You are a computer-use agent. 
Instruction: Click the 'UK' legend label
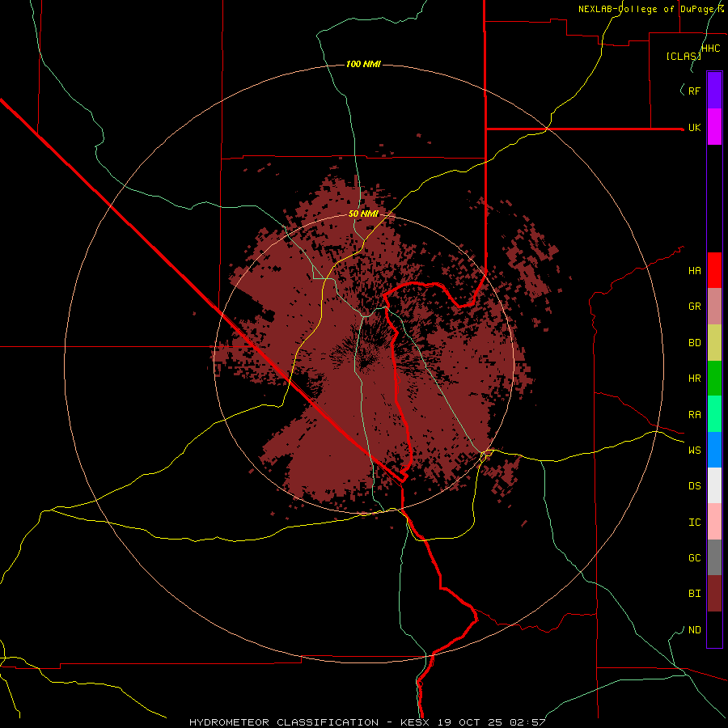[694, 128]
